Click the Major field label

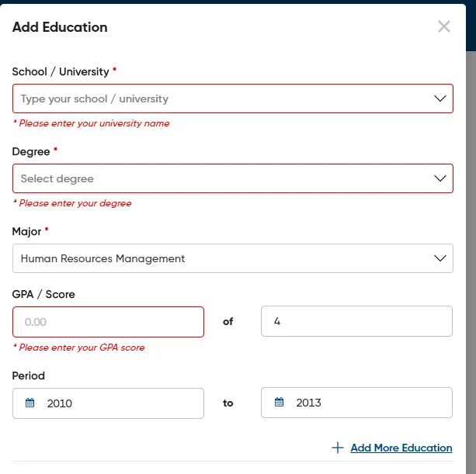coord(27,231)
